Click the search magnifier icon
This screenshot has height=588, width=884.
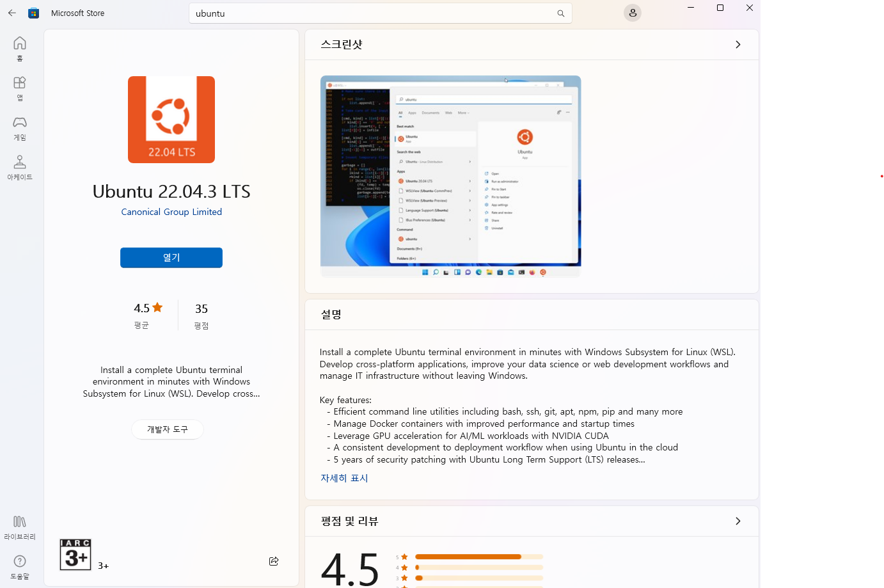(561, 13)
